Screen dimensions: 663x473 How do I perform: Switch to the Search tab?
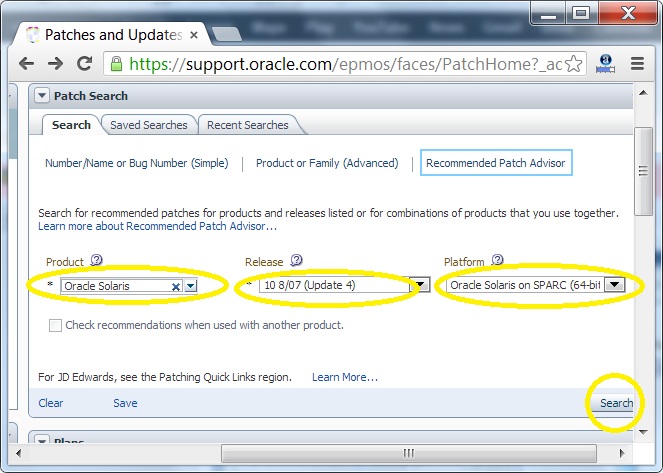click(x=71, y=125)
